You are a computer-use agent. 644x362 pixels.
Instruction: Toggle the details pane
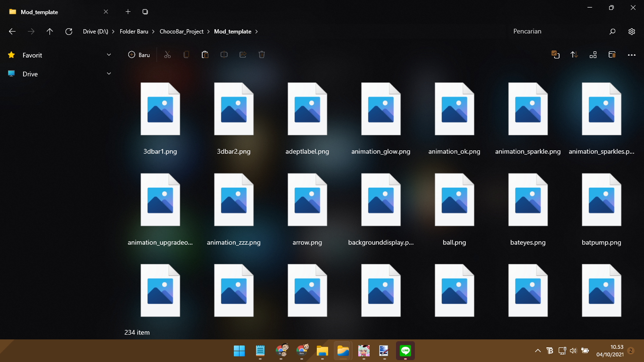[612, 55]
